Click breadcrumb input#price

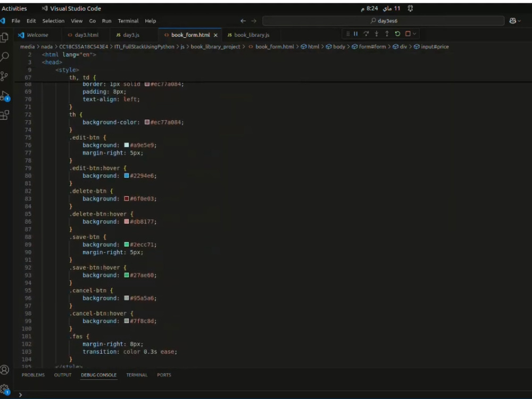pyautogui.click(x=431, y=47)
